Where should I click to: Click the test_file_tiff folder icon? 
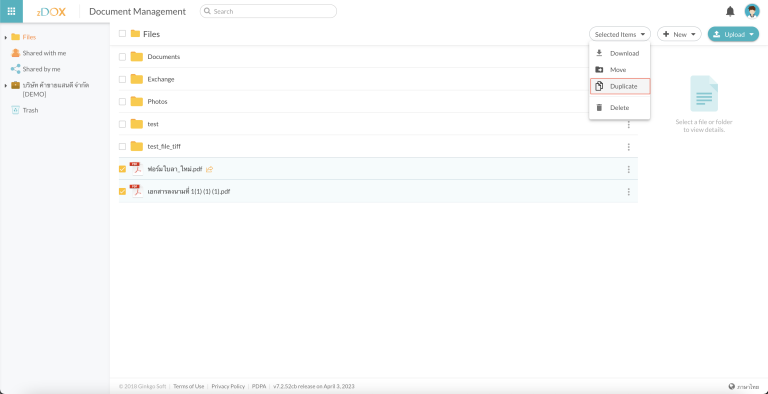137,147
